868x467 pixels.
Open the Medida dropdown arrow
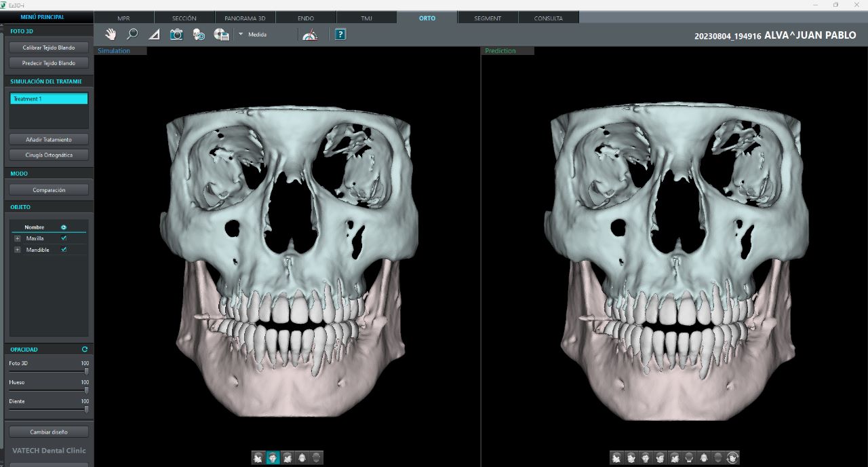[x=240, y=34]
